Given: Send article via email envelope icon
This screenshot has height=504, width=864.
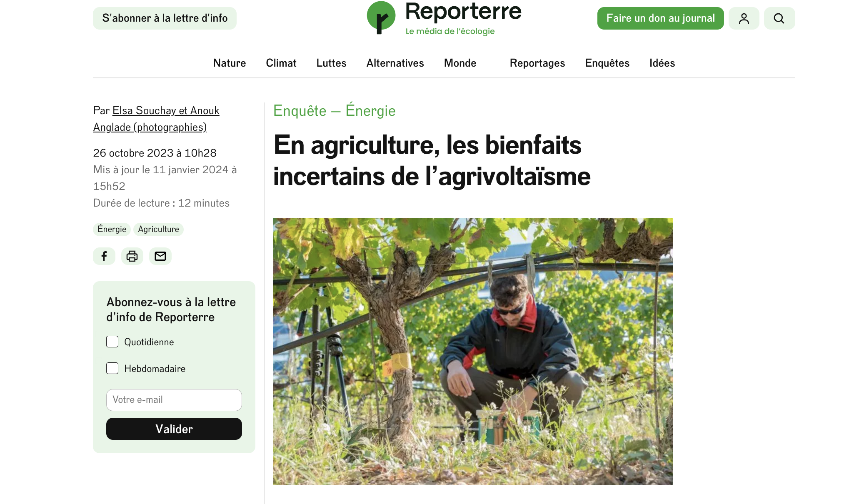Looking at the screenshot, I should click(160, 256).
